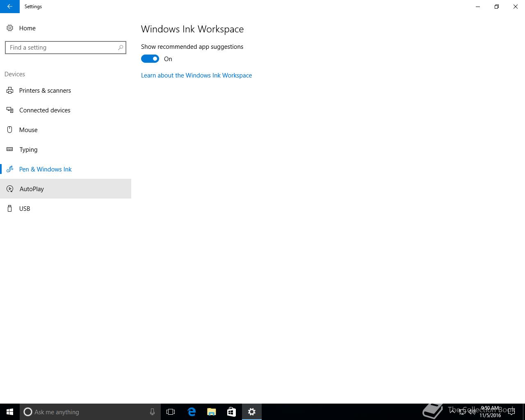The height and width of the screenshot is (420, 525).
Task: Click the Windows Ink Workspace heading
Action: (192, 29)
